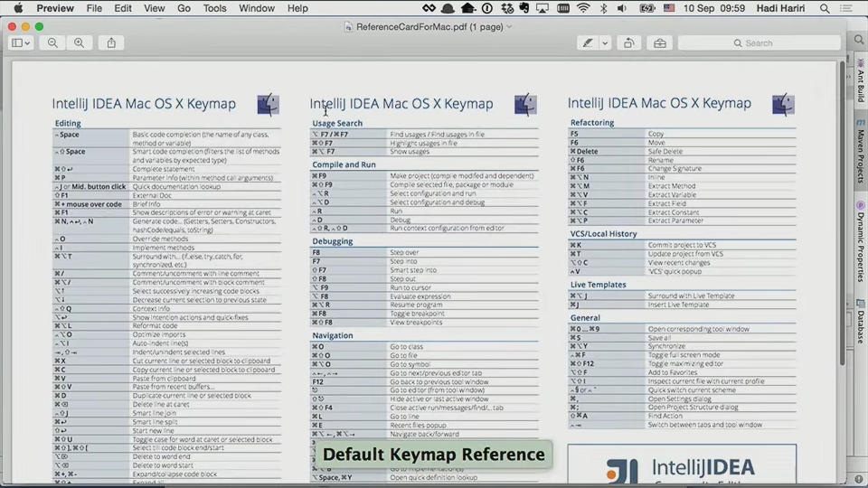This screenshot has height=488, width=868.
Task: Click the General section heading
Action: click(585, 317)
